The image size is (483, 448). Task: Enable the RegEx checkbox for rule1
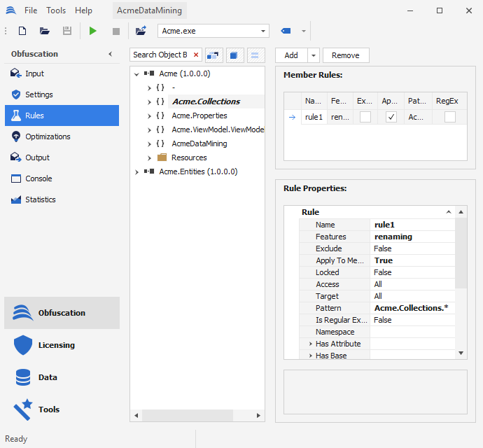pyautogui.click(x=450, y=118)
